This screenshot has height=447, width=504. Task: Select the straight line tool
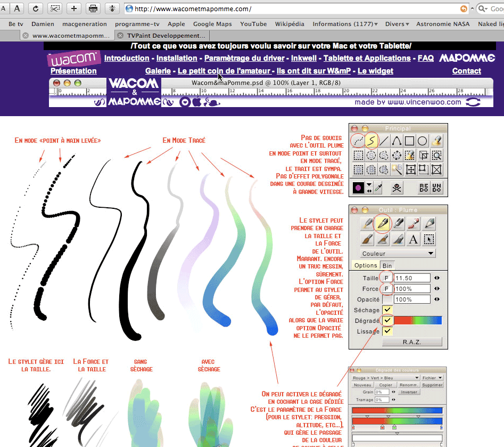pos(384,141)
